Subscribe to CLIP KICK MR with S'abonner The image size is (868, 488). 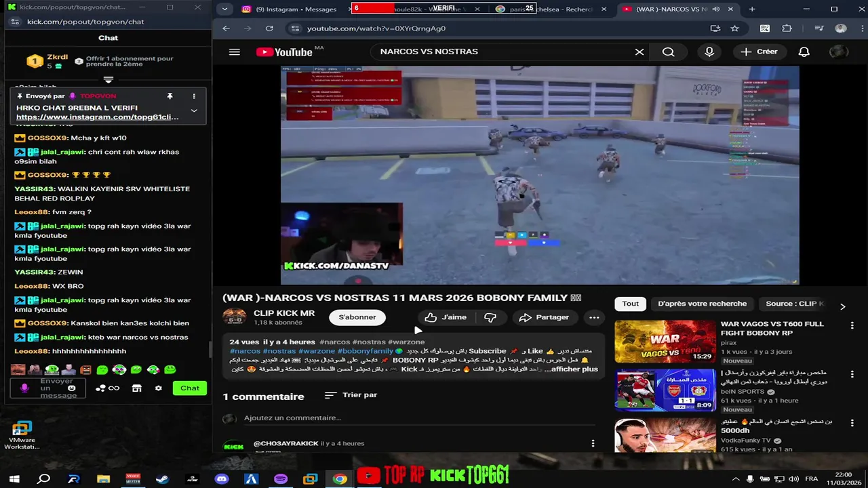[357, 317]
